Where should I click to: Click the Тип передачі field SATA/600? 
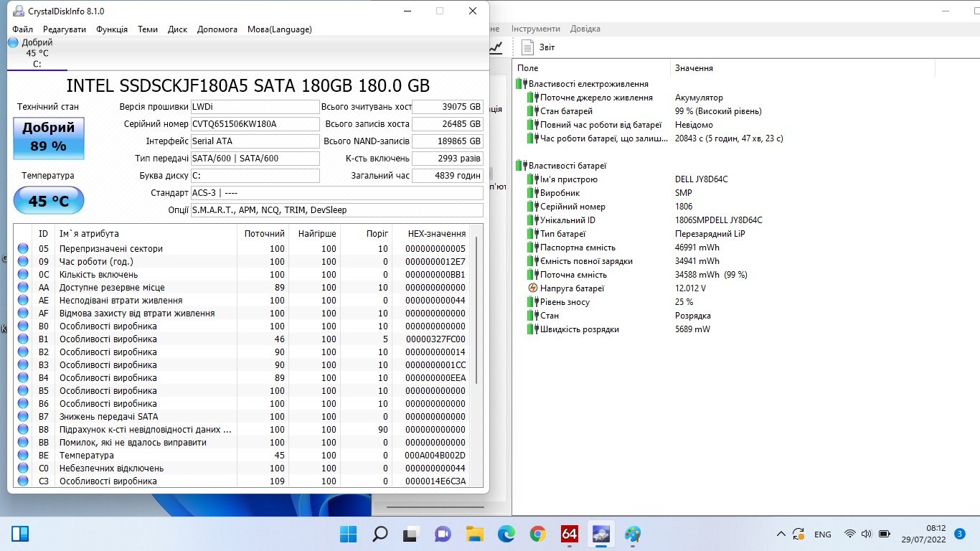click(255, 159)
